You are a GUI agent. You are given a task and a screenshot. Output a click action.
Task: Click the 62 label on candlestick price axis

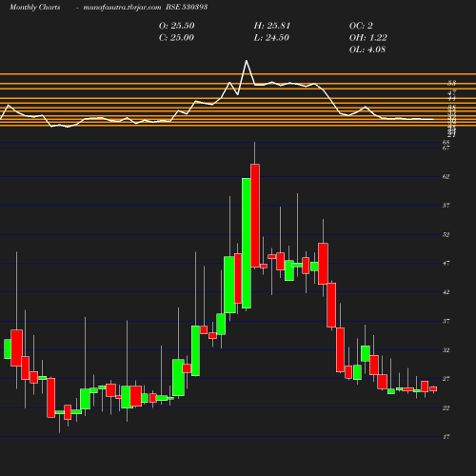point(446,176)
